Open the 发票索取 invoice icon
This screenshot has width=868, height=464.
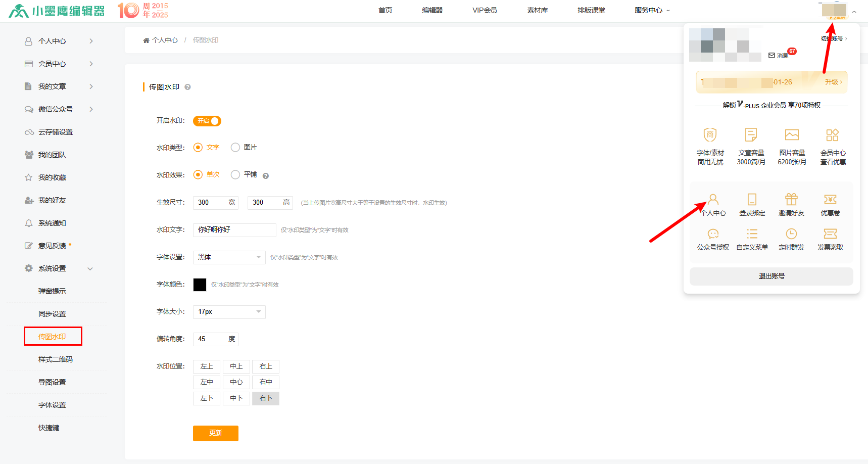pyautogui.click(x=830, y=234)
